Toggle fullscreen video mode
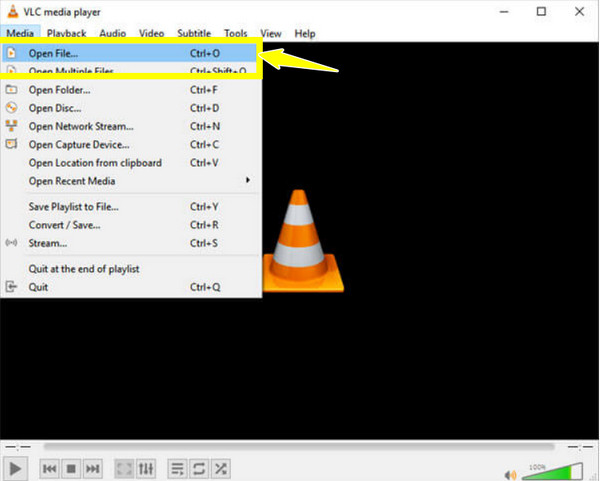 [x=124, y=468]
